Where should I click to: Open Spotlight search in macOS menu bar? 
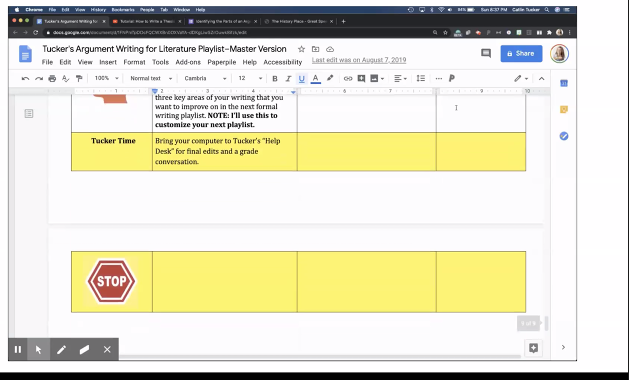pos(547,10)
